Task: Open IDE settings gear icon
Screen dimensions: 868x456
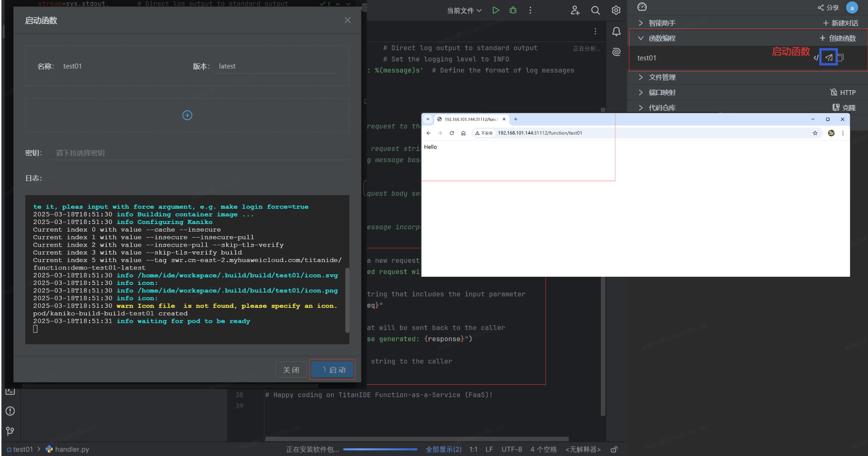Action: pyautogui.click(x=616, y=10)
